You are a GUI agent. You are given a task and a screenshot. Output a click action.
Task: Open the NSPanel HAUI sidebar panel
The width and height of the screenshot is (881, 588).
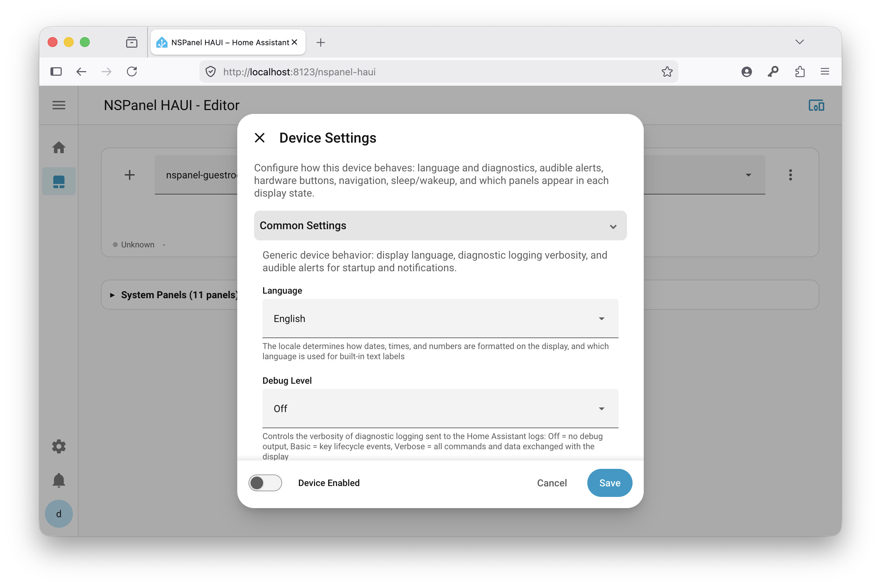pyautogui.click(x=59, y=182)
